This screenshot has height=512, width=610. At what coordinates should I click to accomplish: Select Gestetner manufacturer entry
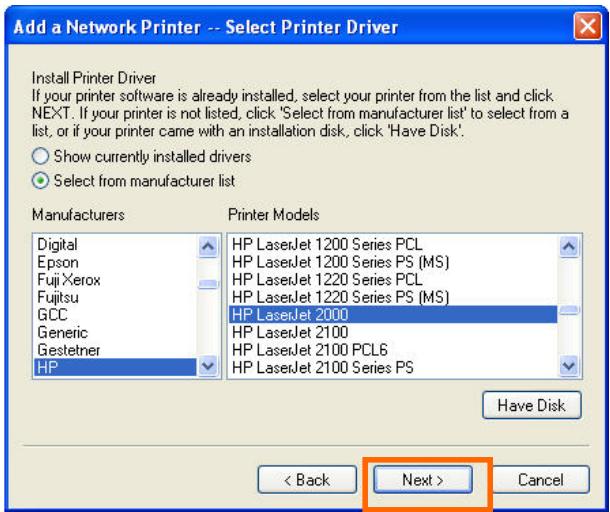click(x=115, y=350)
